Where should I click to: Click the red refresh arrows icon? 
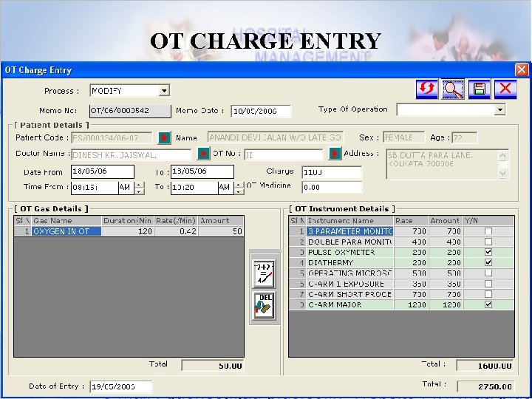pos(426,90)
